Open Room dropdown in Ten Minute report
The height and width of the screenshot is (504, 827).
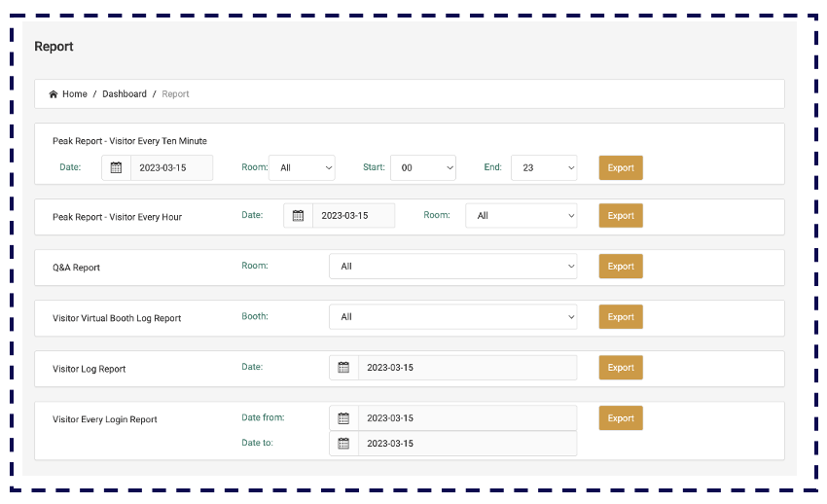(302, 167)
